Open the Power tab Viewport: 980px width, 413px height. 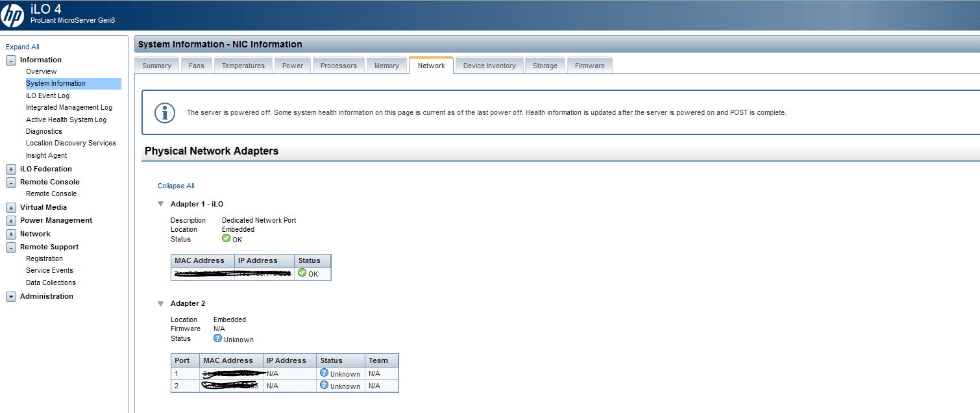293,66
